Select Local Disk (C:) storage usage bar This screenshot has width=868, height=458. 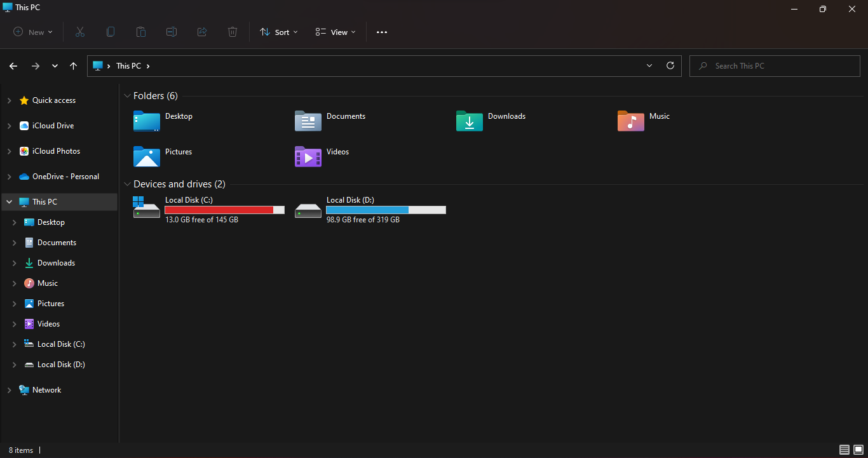coord(224,210)
